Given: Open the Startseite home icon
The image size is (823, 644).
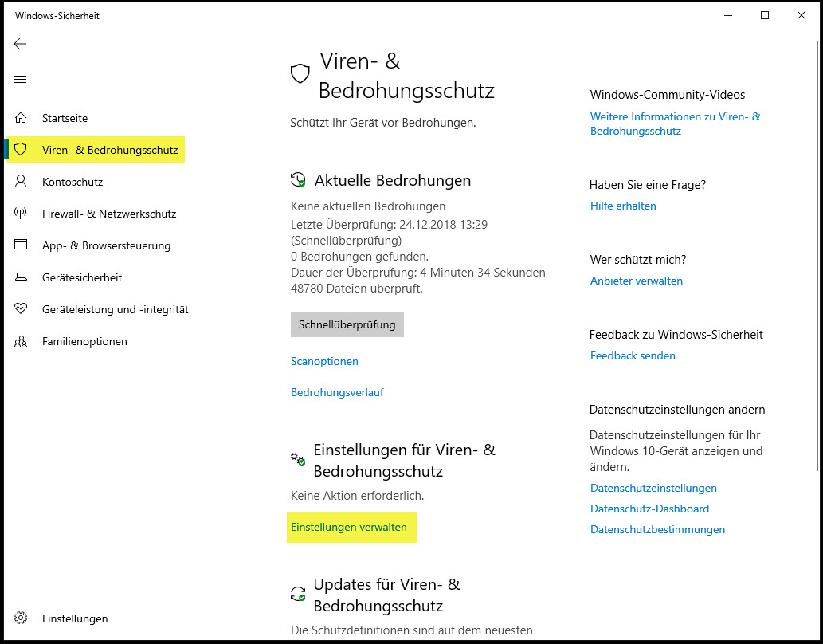Looking at the screenshot, I should pos(21,118).
